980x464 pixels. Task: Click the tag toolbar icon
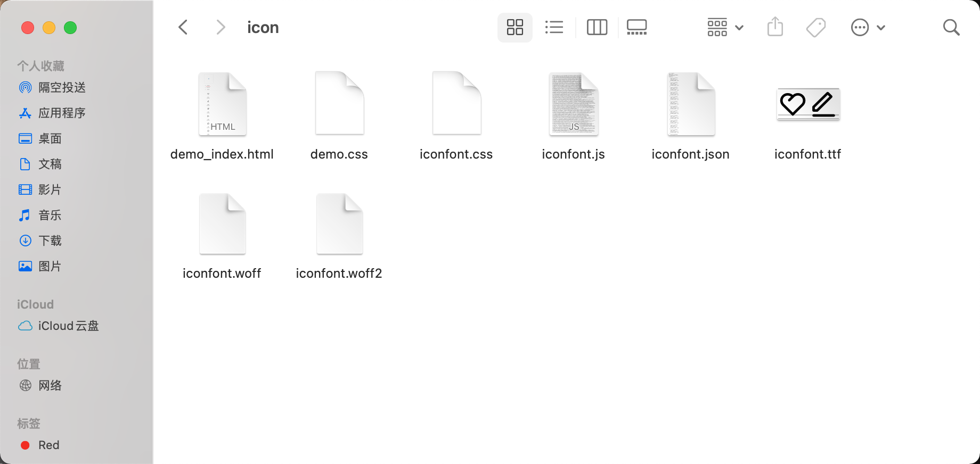pyautogui.click(x=816, y=27)
